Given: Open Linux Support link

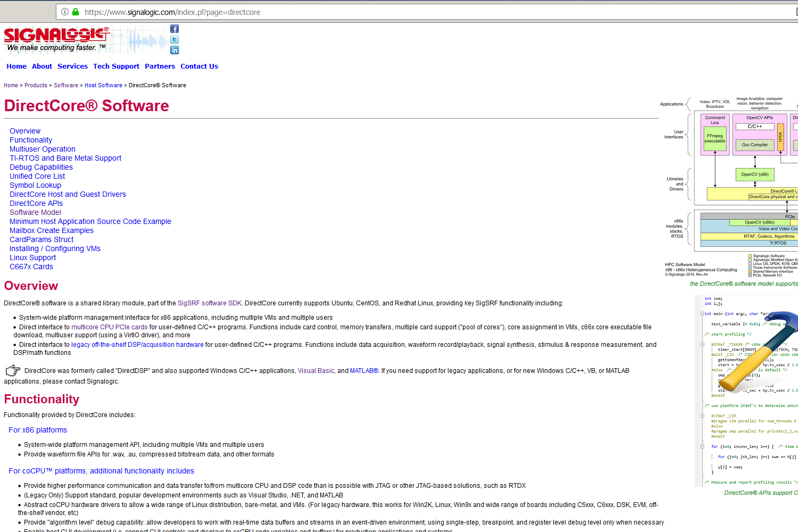Looking at the screenshot, I should click(x=32, y=257).
